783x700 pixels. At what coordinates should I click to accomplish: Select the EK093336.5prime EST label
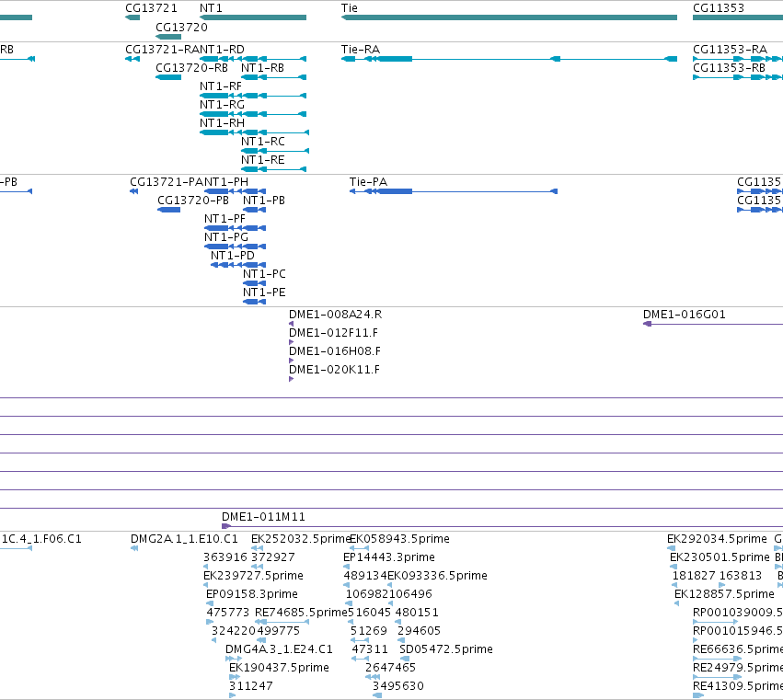[437, 576]
